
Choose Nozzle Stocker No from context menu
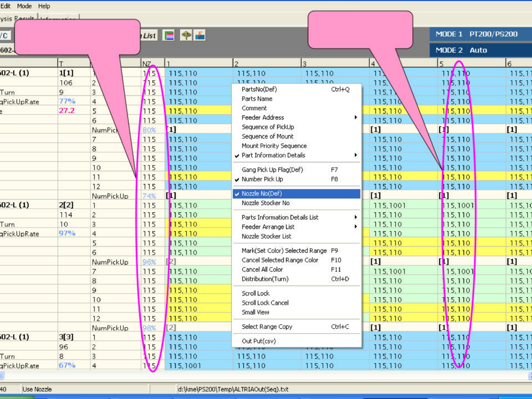pos(265,203)
